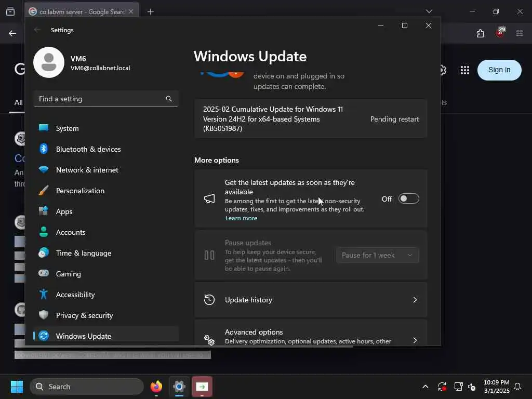532x399 pixels.
Task: Click the Find a setting search field
Action: click(x=106, y=99)
